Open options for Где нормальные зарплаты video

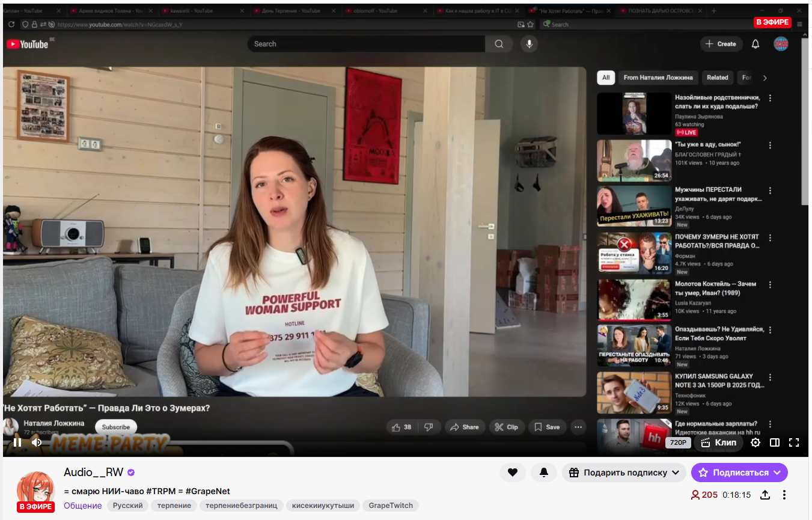tap(770, 424)
